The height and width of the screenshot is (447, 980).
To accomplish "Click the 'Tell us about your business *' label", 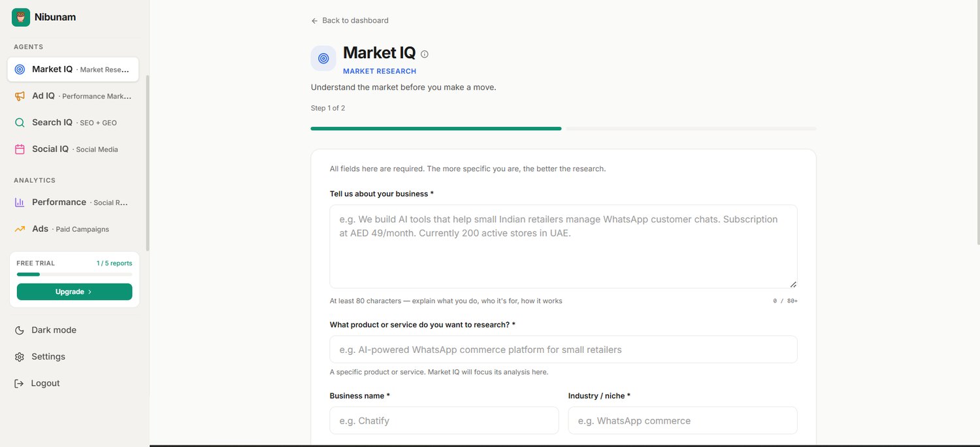I will pyautogui.click(x=382, y=194).
